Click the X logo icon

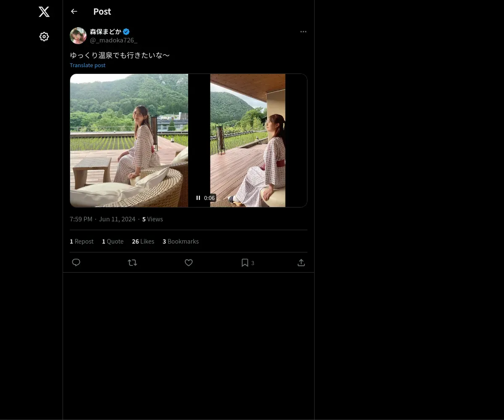tap(44, 12)
